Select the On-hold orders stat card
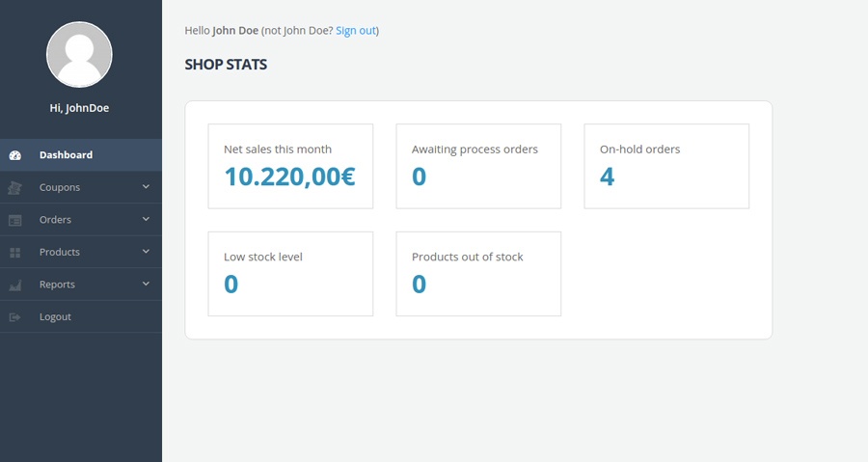 666,166
